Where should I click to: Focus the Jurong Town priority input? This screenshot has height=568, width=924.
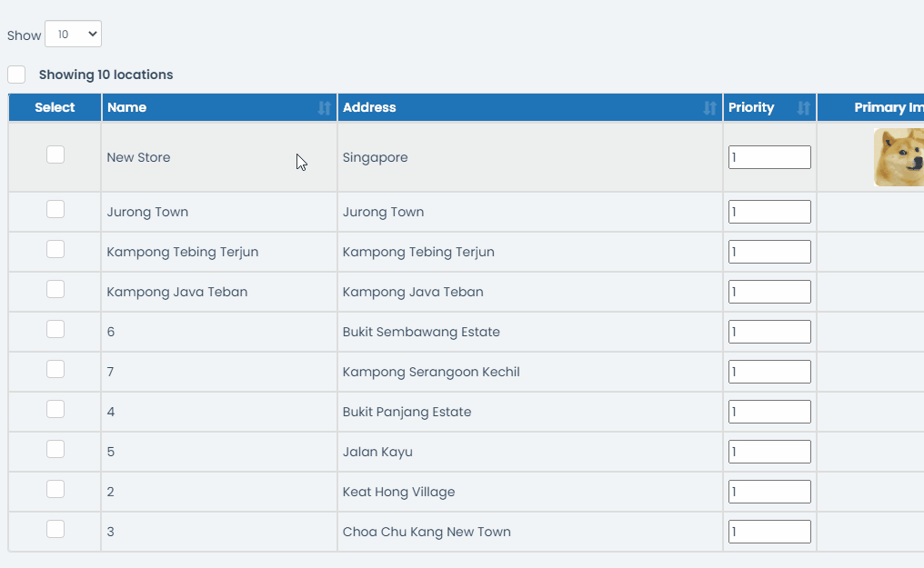point(769,212)
